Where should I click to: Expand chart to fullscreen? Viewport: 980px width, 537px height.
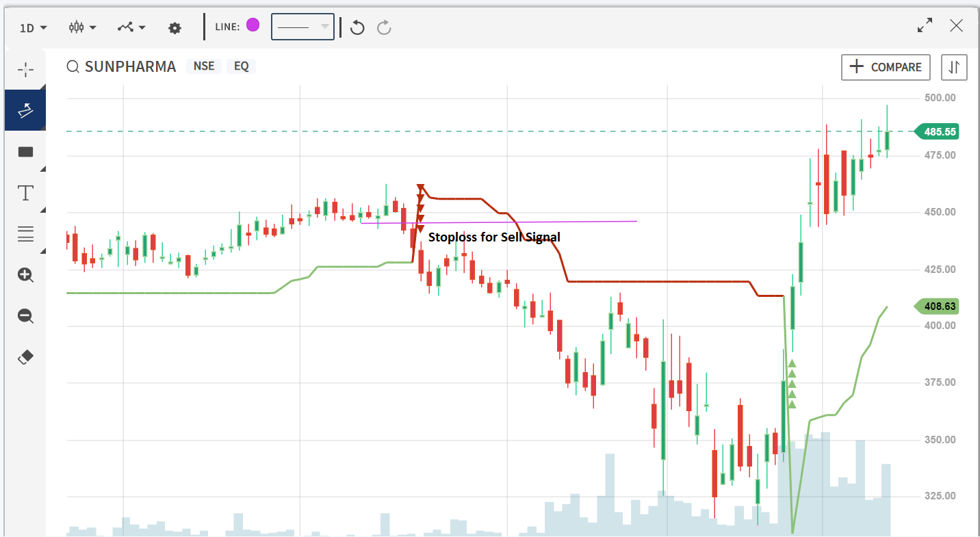[925, 26]
